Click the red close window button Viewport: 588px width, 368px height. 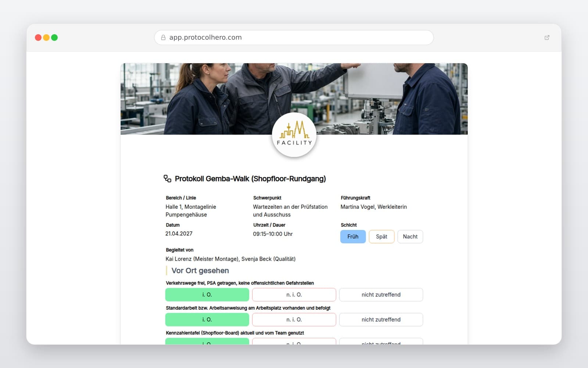click(38, 38)
